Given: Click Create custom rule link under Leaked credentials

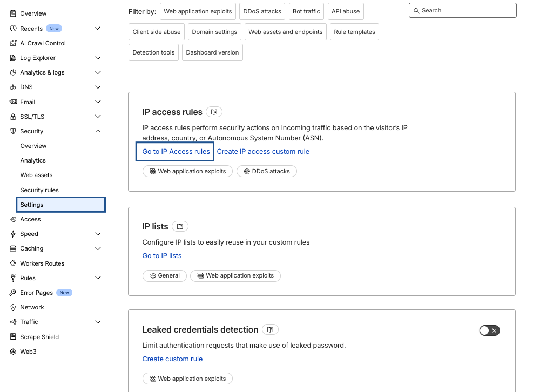Looking at the screenshot, I should pos(172,359).
